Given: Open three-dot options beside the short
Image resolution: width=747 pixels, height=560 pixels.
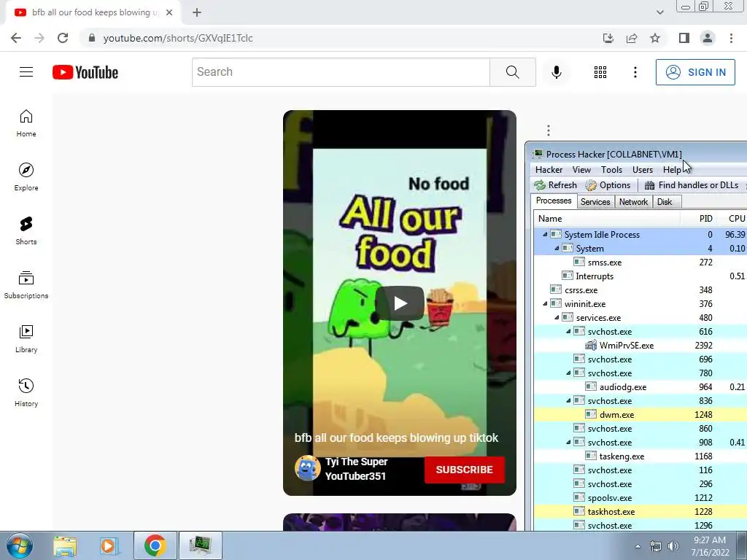Looking at the screenshot, I should (x=549, y=130).
